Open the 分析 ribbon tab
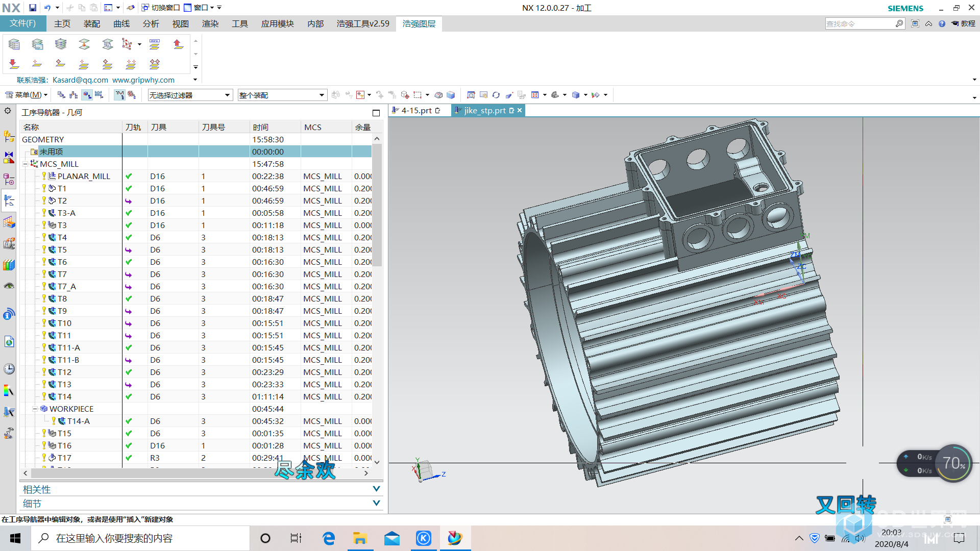Viewport: 980px width, 551px height. [x=151, y=24]
